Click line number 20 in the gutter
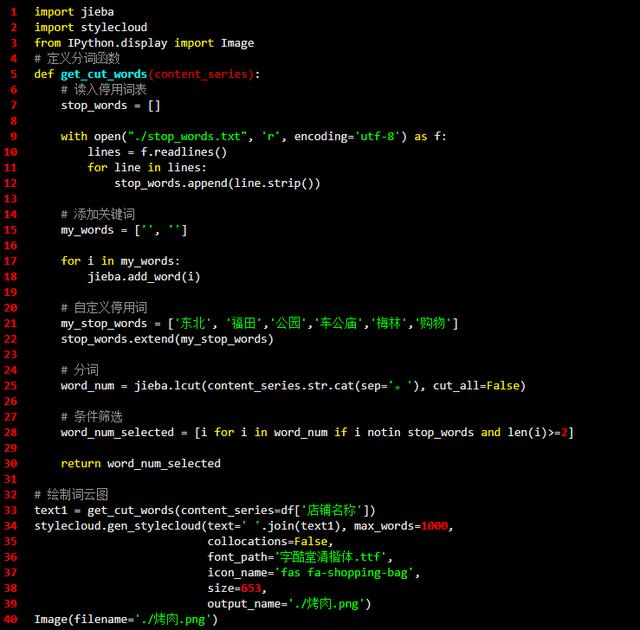The width and height of the screenshot is (640, 630). [x=11, y=308]
